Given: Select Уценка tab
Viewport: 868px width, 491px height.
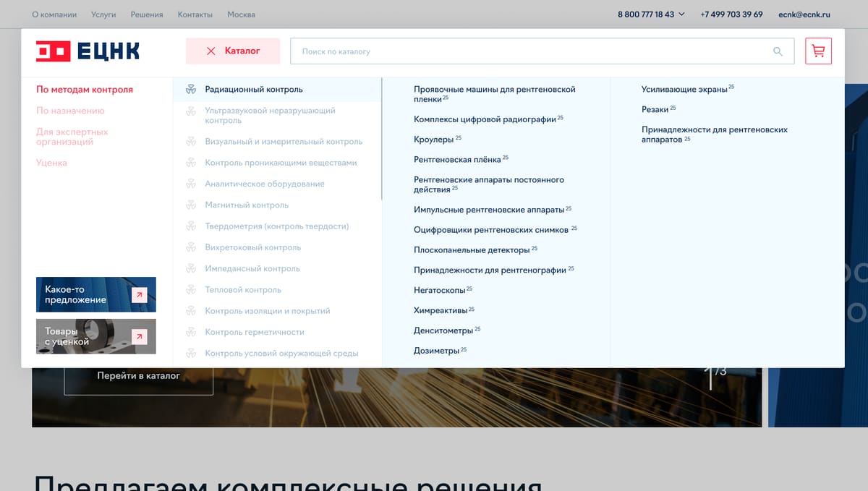Looking at the screenshot, I should pyautogui.click(x=51, y=163).
